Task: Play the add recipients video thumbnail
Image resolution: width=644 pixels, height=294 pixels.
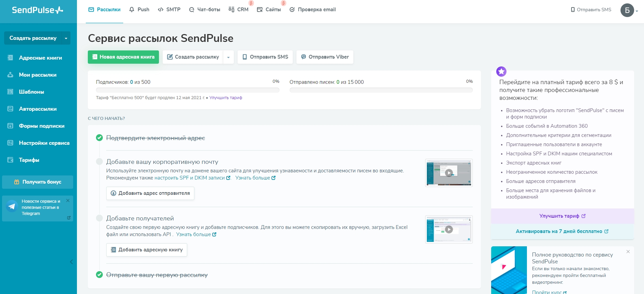Action: coord(449,229)
